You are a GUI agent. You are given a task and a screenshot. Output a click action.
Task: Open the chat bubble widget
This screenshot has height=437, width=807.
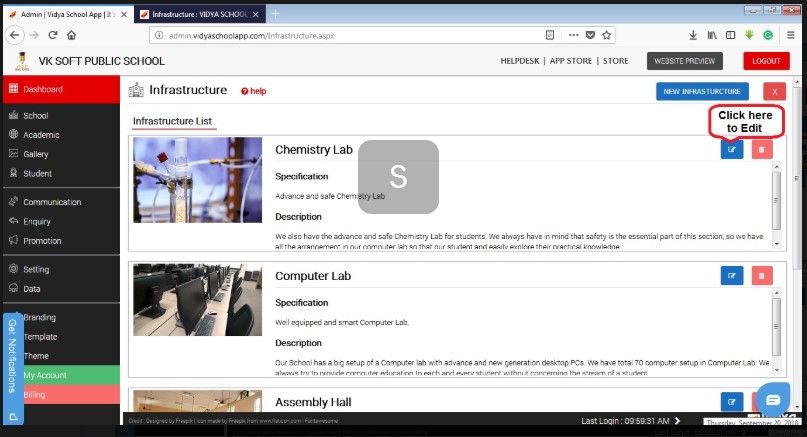click(773, 400)
